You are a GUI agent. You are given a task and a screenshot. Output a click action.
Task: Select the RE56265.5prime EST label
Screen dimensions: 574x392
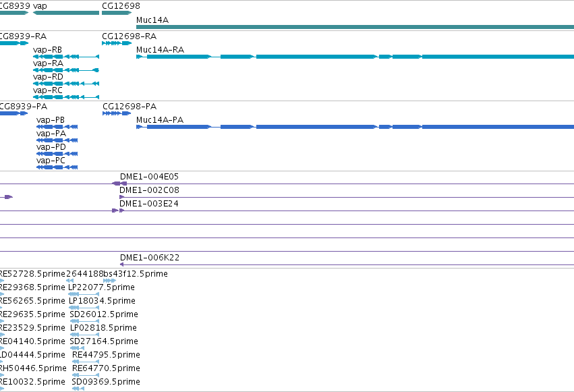pyautogui.click(x=32, y=301)
